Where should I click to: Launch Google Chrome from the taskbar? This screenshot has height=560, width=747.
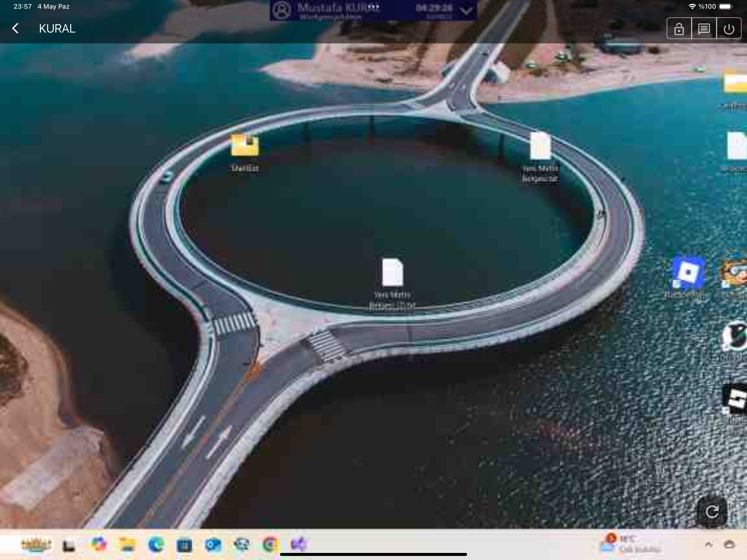click(270, 545)
